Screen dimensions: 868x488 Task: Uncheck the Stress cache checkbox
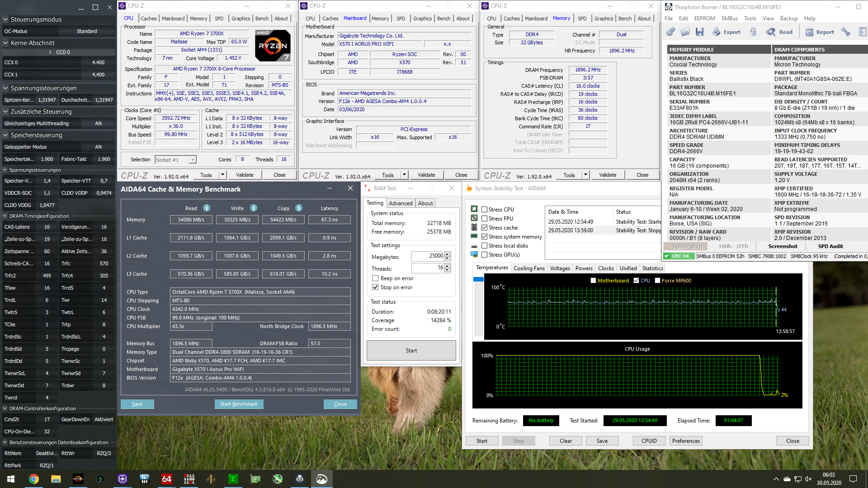pyautogui.click(x=484, y=227)
